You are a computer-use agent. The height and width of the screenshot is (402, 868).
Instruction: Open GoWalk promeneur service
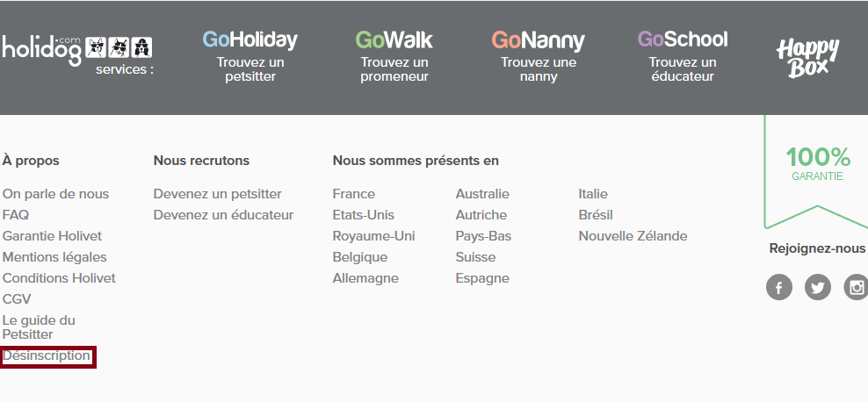394,57
